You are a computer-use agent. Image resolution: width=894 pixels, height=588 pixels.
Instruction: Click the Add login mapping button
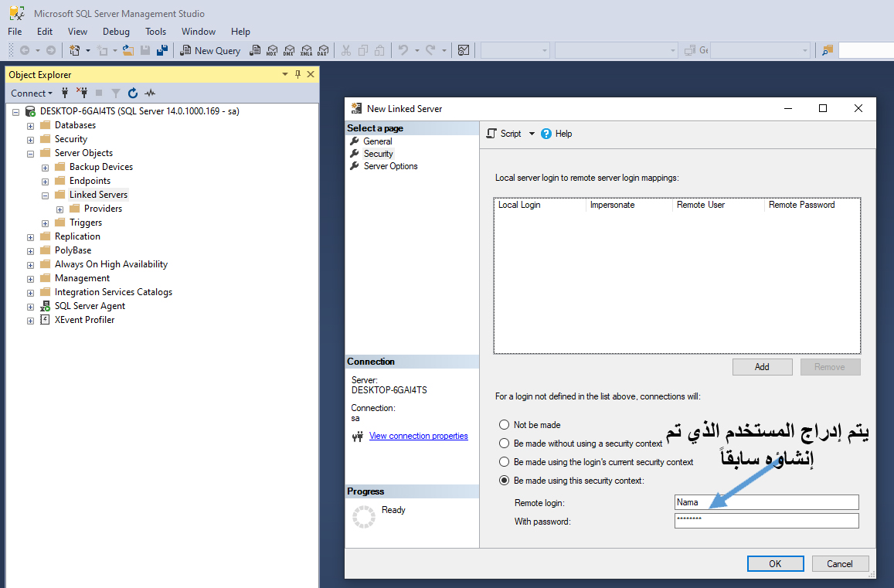[763, 367]
